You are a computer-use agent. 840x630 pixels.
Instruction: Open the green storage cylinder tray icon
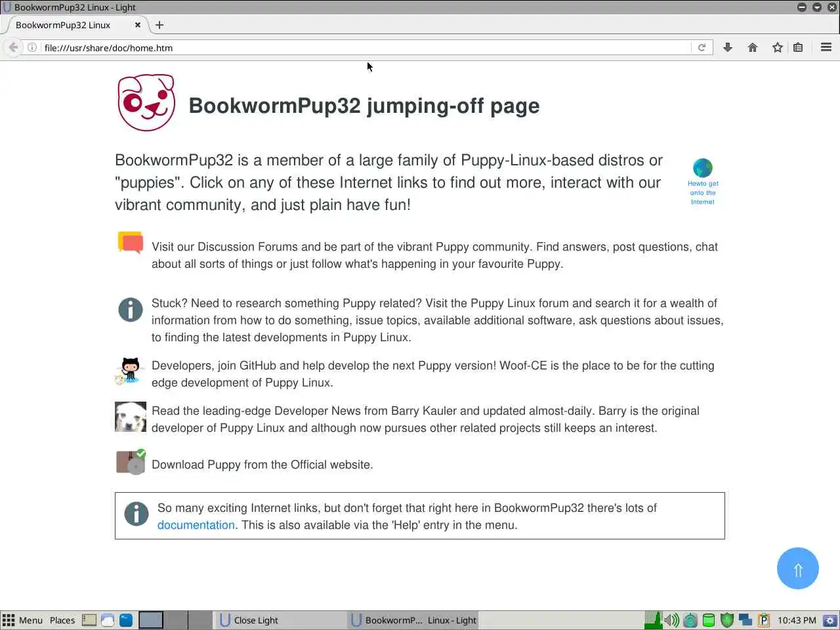tap(709, 620)
